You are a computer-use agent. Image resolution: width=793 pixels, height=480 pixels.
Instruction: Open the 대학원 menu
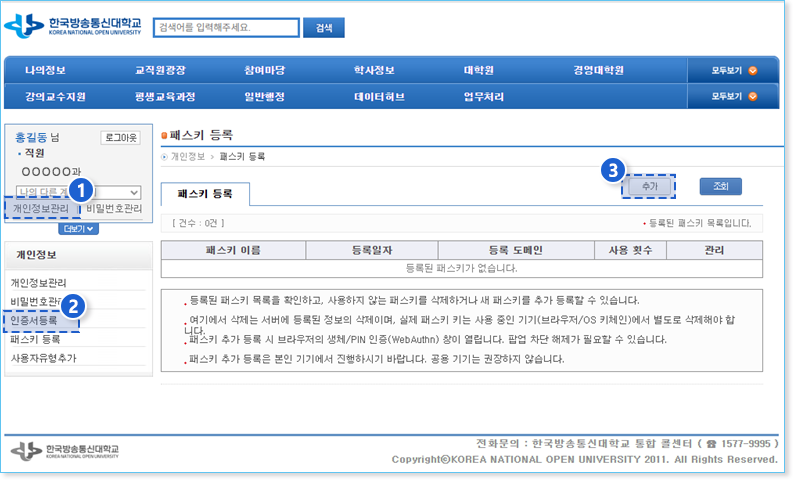click(x=478, y=70)
